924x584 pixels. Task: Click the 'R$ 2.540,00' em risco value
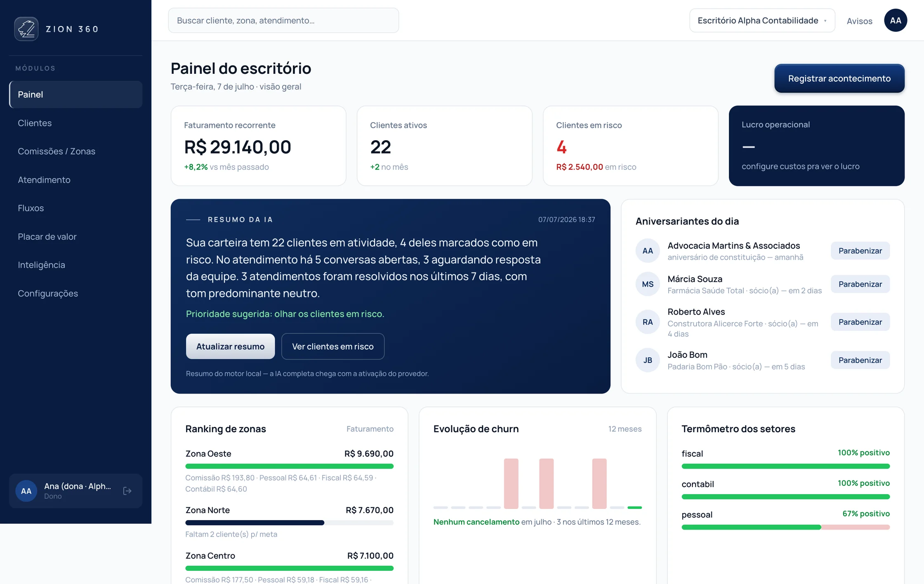point(580,167)
